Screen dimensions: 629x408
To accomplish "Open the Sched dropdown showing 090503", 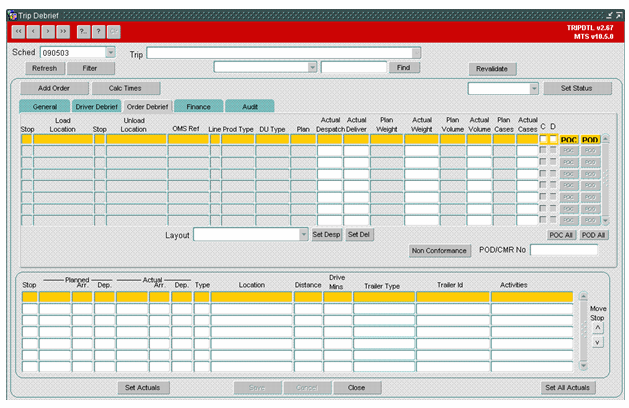I will click(110, 52).
